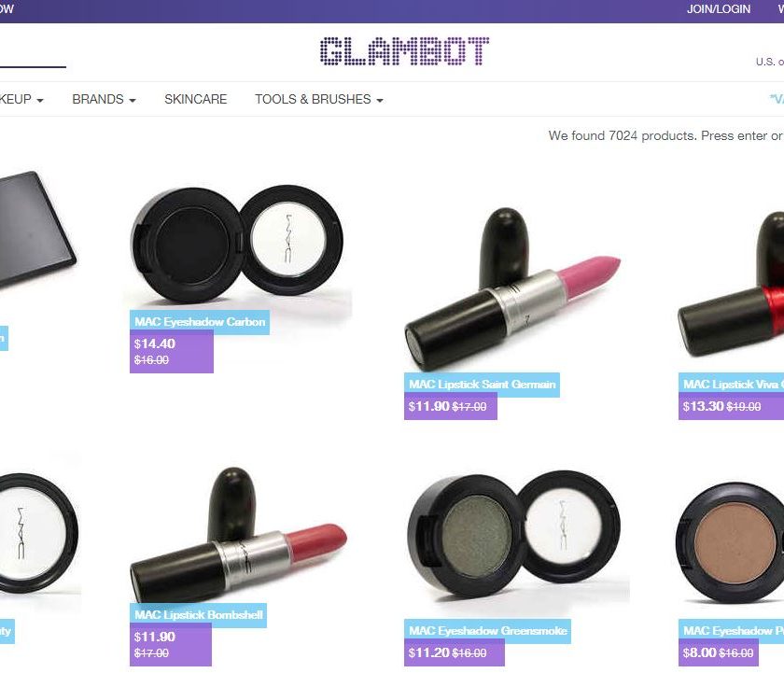The height and width of the screenshot is (687, 784).
Task: Expand the Brands dropdown menu
Action: [104, 100]
